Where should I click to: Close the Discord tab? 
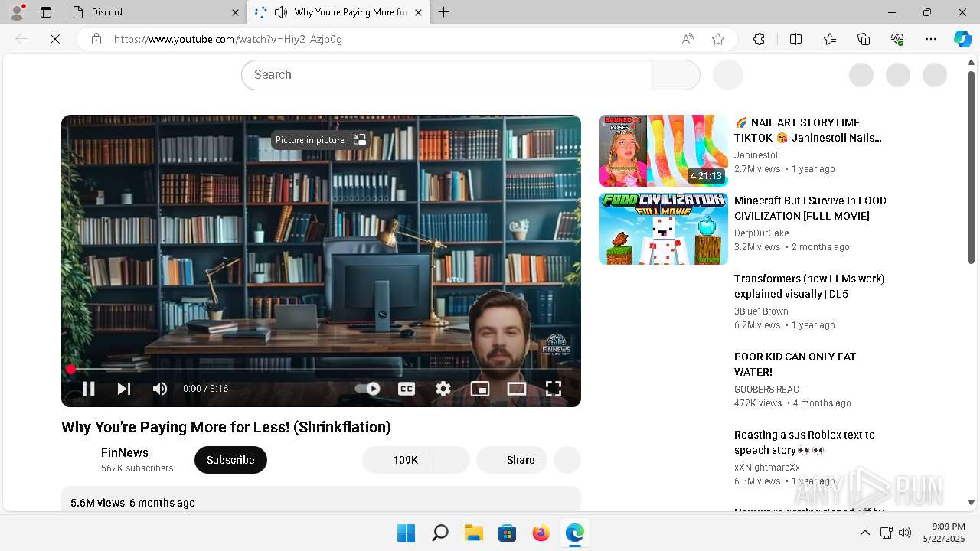[x=235, y=12]
